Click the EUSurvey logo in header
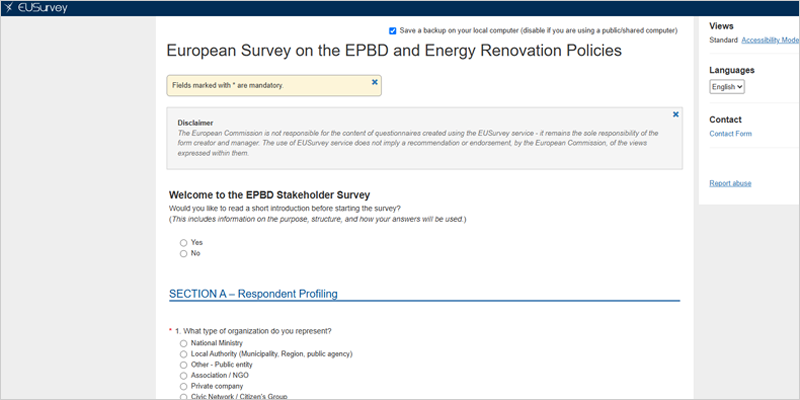800x400 pixels. pos(36,8)
